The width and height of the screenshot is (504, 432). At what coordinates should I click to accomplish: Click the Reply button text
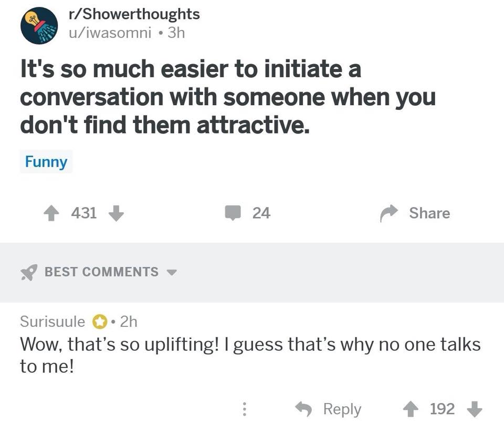(342, 409)
